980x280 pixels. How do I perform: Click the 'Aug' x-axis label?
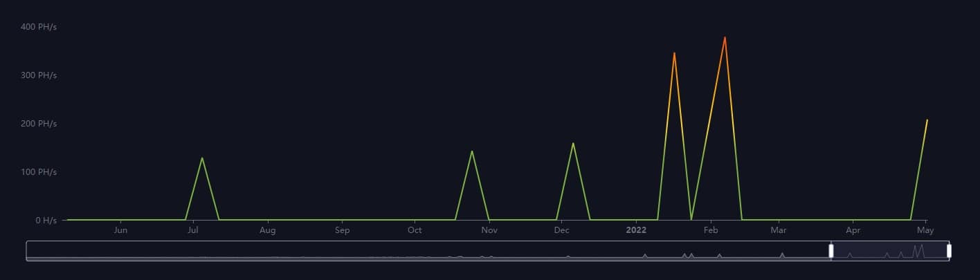tap(268, 230)
